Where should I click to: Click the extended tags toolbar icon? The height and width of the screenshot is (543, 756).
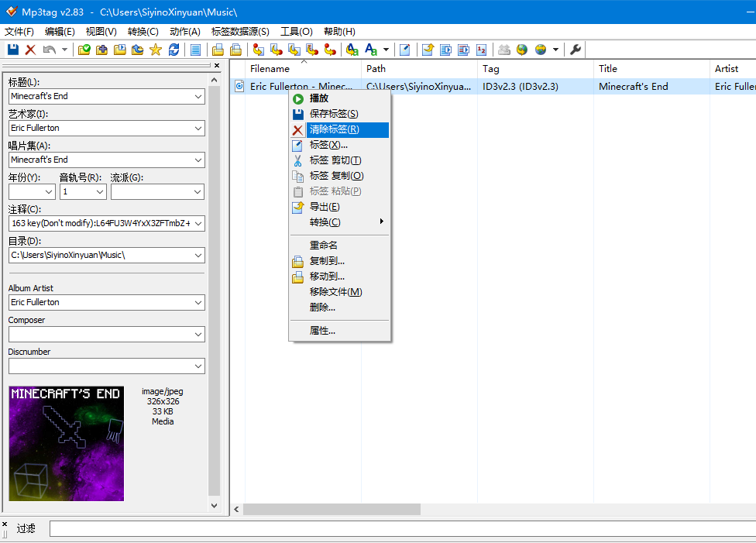[x=404, y=50]
